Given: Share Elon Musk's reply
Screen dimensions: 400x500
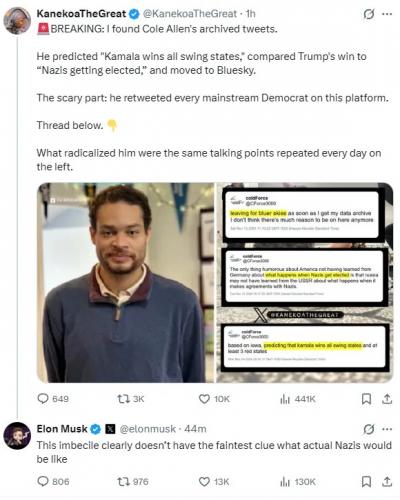Looking at the screenshot, I should (x=387, y=481).
